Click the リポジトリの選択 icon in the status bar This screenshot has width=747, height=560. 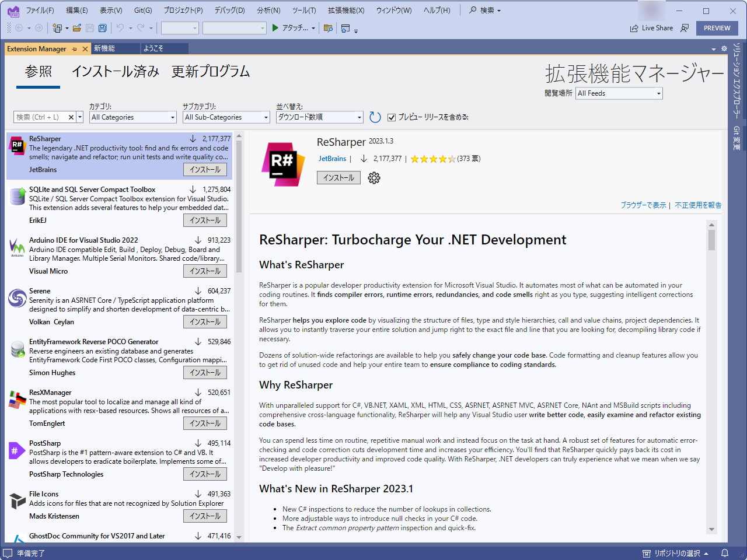(x=645, y=552)
